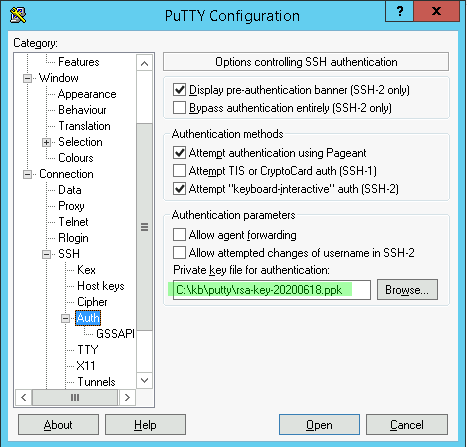Open the Host keys category
Viewport: 467px width, 447px height.
click(101, 286)
